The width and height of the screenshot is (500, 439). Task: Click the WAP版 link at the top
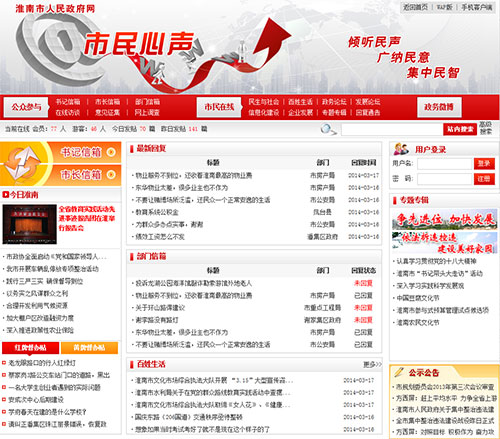445,7
